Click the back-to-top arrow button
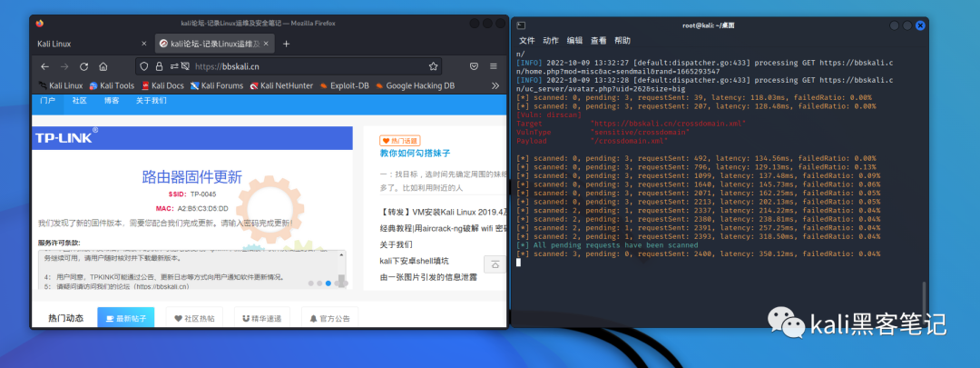Screen dimensions: 980x368 495,264
